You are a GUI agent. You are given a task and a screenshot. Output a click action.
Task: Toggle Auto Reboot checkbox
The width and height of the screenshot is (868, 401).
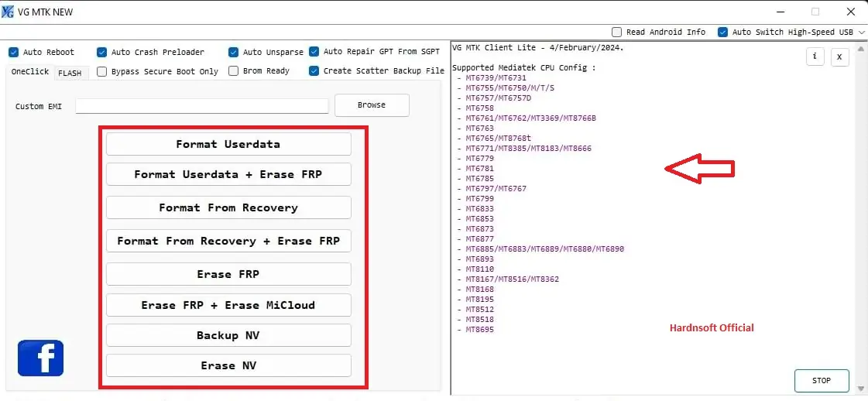click(14, 52)
